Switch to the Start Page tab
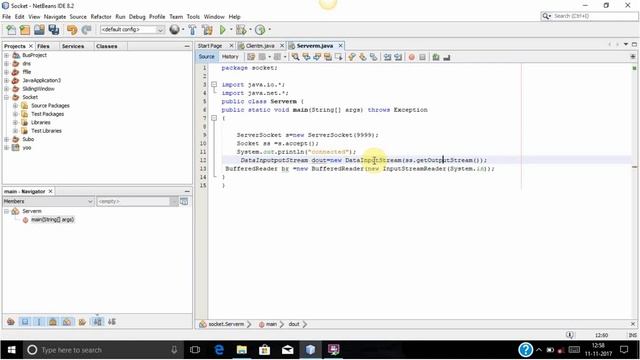 [210, 46]
